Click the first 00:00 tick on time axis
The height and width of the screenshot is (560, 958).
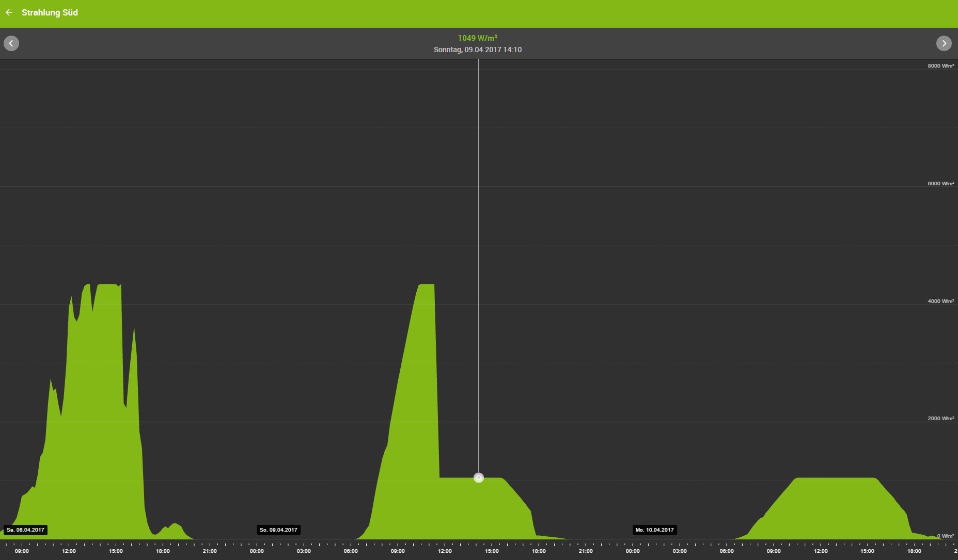[257, 551]
